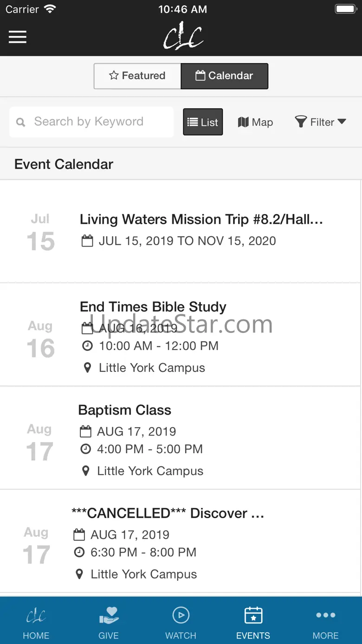Select the List view toggle
This screenshot has width=362, height=644.
click(x=203, y=122)
